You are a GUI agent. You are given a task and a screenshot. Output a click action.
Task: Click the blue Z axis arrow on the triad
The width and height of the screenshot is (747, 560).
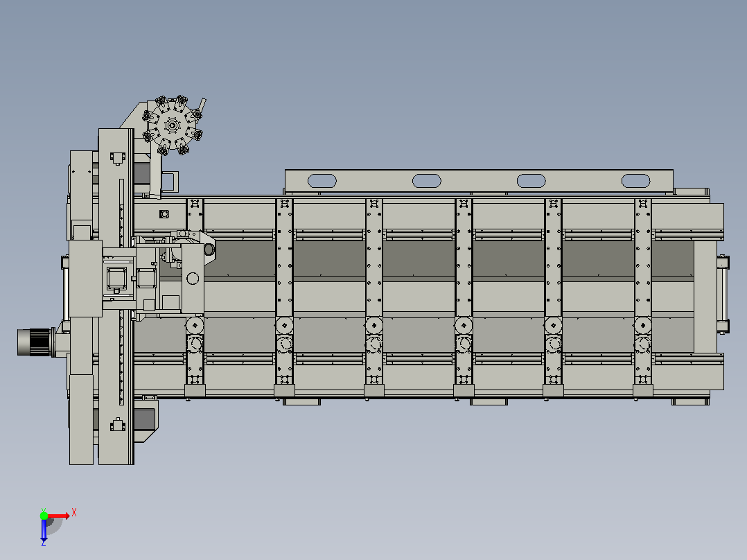(44, 530)
